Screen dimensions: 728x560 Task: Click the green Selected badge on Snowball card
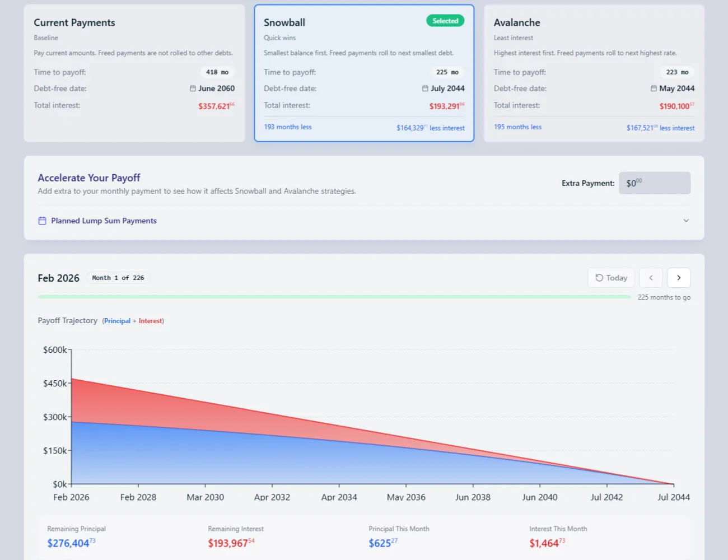[445, 20]
